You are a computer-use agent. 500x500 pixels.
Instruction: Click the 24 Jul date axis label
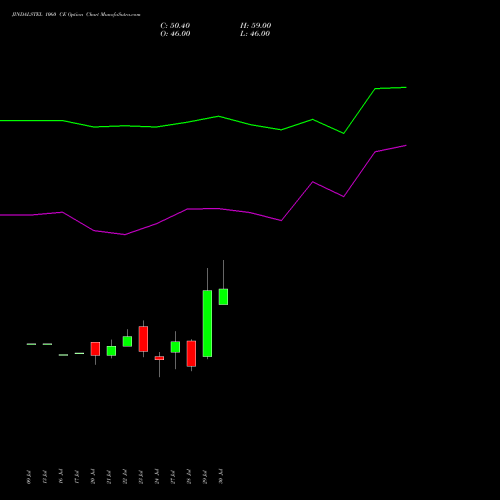[x=157, y=476]
